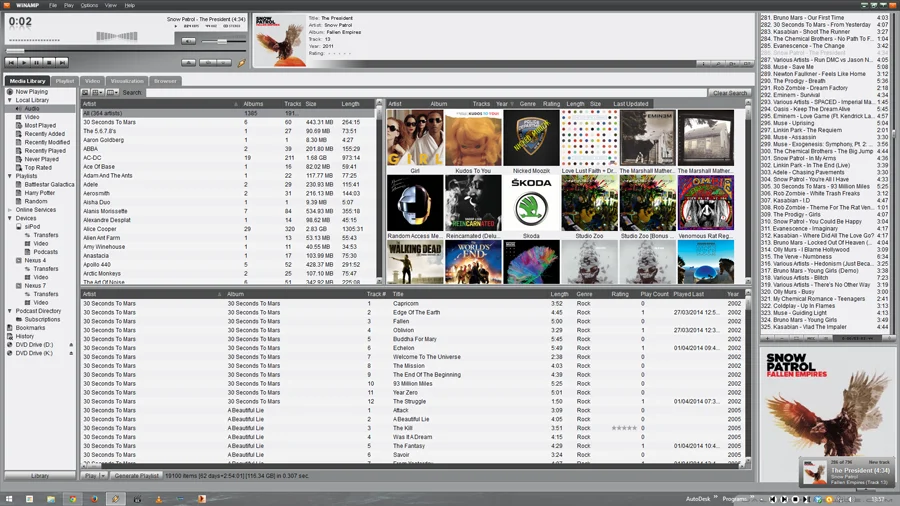The width and height of the screenshot is (900, 506).
Task: Click the Clear Search button
Action: [x=730, y=92]
